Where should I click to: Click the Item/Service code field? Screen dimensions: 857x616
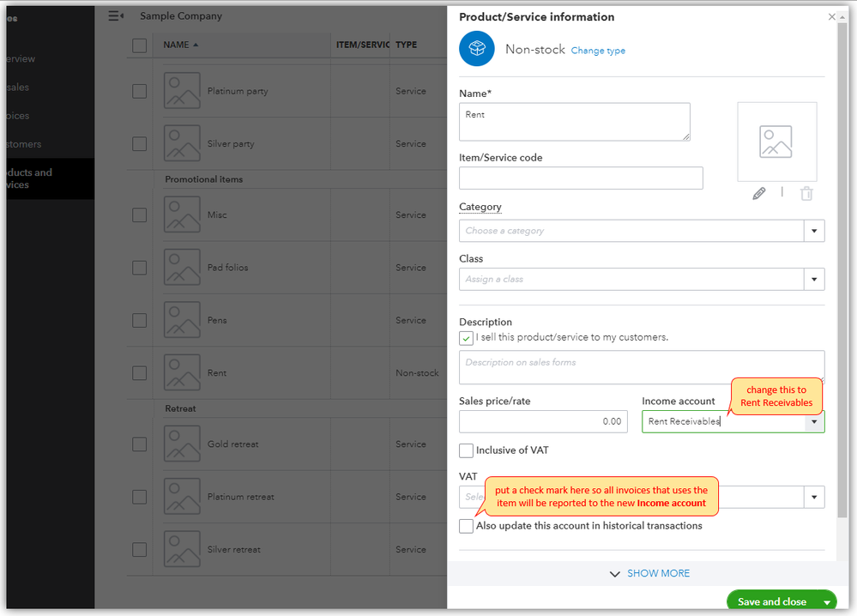click(x=581, y=178)
